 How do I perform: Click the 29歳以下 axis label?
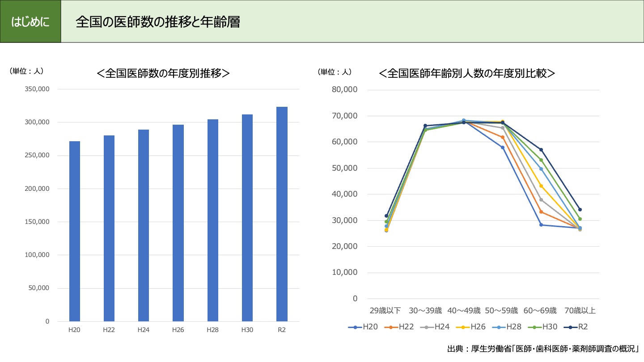coord(386,310)
